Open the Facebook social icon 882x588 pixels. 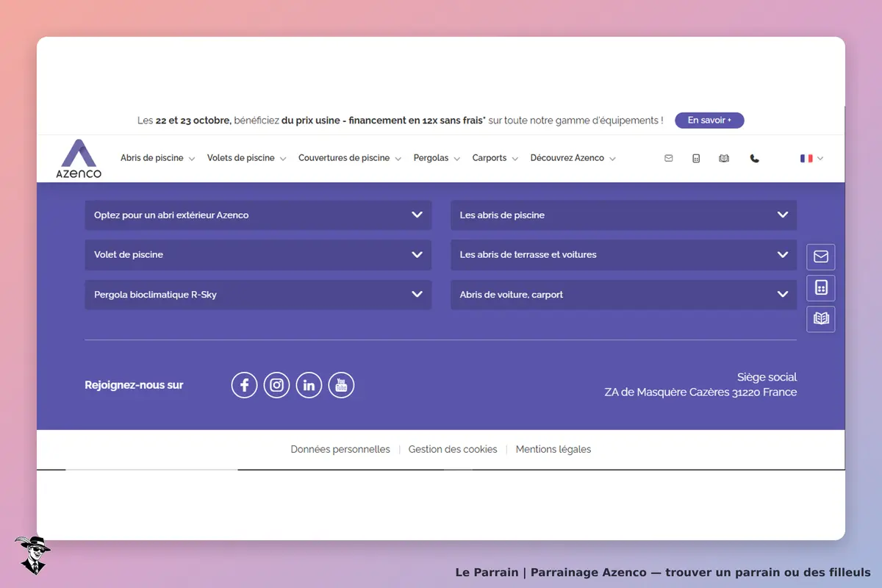point(244,385)
